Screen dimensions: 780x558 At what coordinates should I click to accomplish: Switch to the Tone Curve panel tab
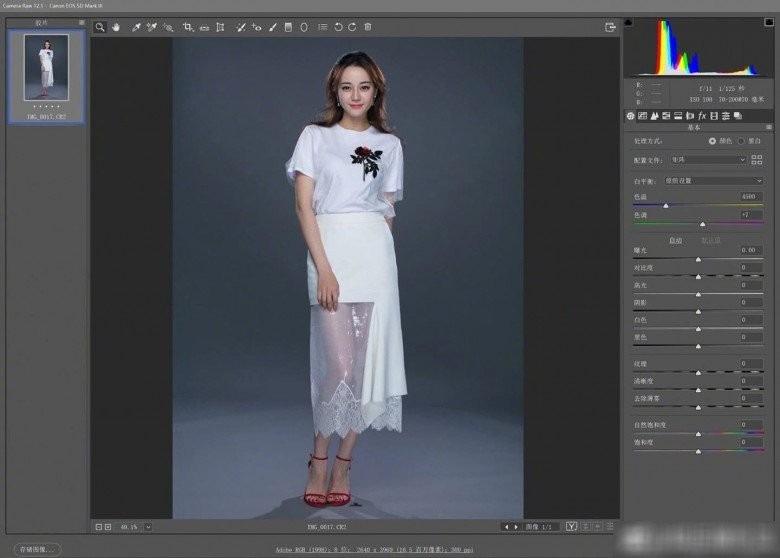click(642, 116)
